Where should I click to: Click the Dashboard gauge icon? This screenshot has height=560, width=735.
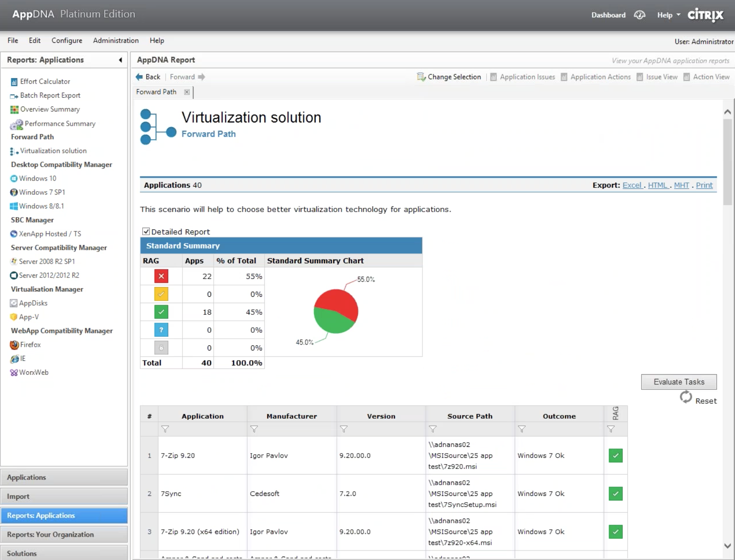[x=639, y=15]
